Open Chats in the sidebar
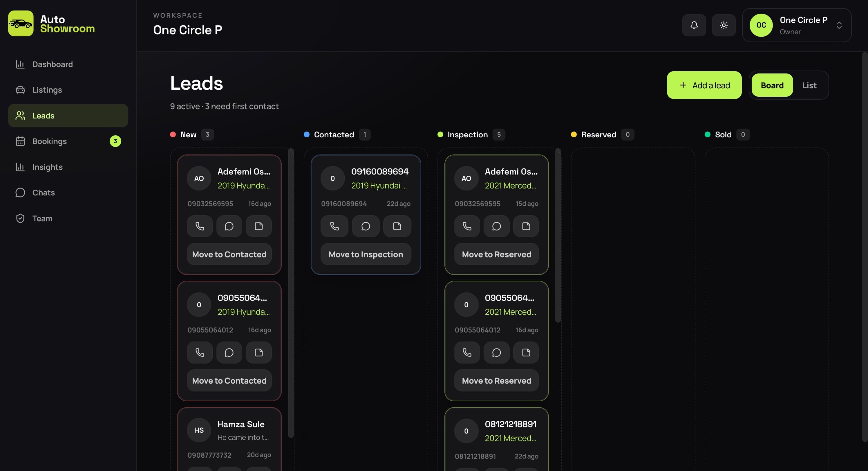Image resolution: width=868 pixels, height=471 pixels. click(68, 193)
